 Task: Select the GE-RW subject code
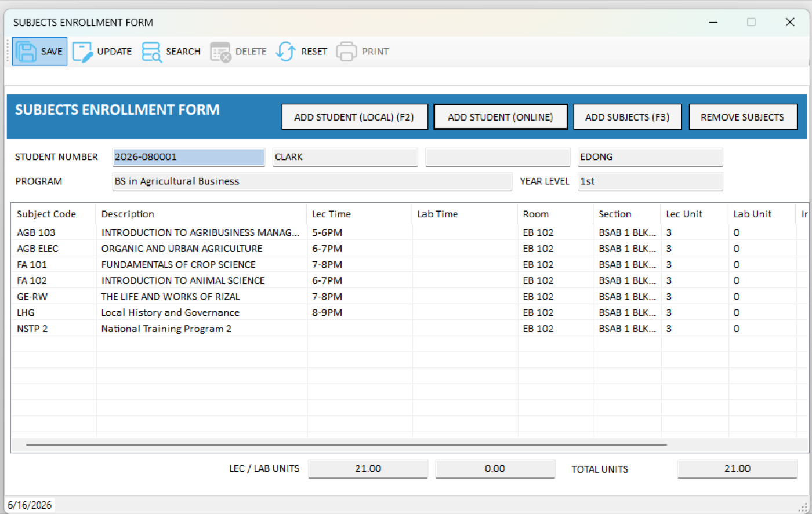click(32, 297)
